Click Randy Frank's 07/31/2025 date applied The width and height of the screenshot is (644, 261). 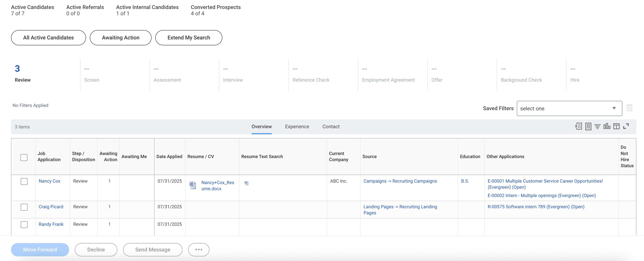click(170, 224)
